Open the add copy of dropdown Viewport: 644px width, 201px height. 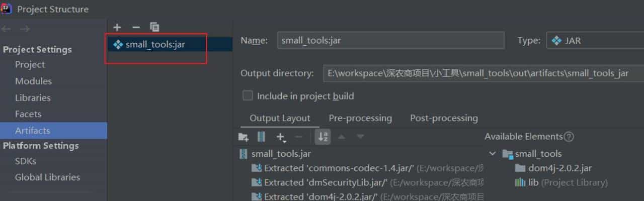[x=281, y=137]
